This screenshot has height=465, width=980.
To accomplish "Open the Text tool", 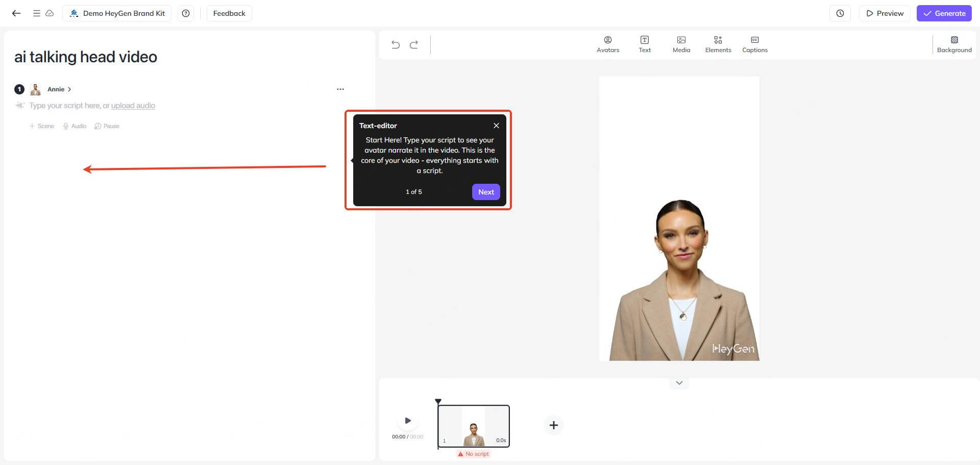I will [645, 44].
